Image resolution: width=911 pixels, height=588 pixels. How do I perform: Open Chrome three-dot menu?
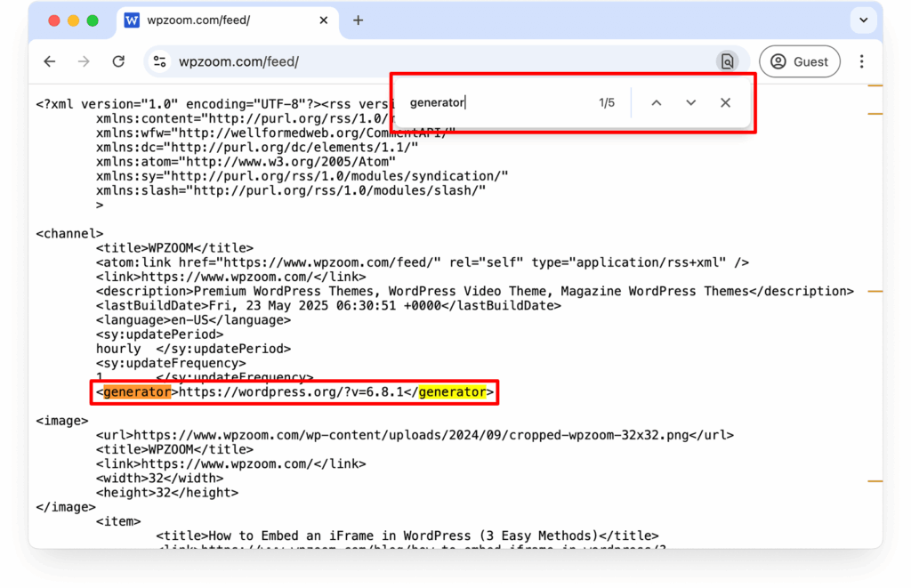pos(861,61)
